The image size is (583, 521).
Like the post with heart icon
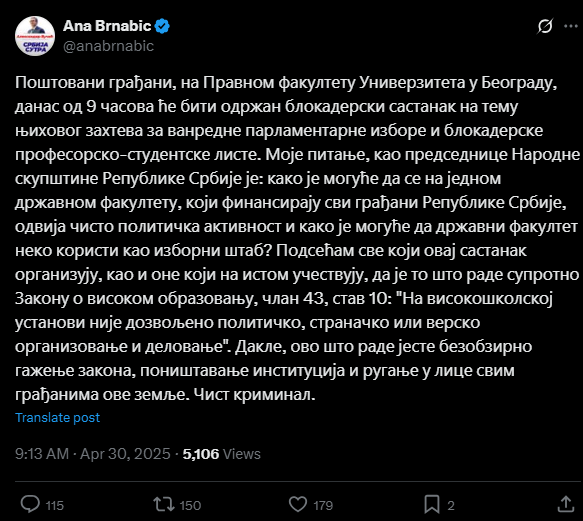[298, 505]
